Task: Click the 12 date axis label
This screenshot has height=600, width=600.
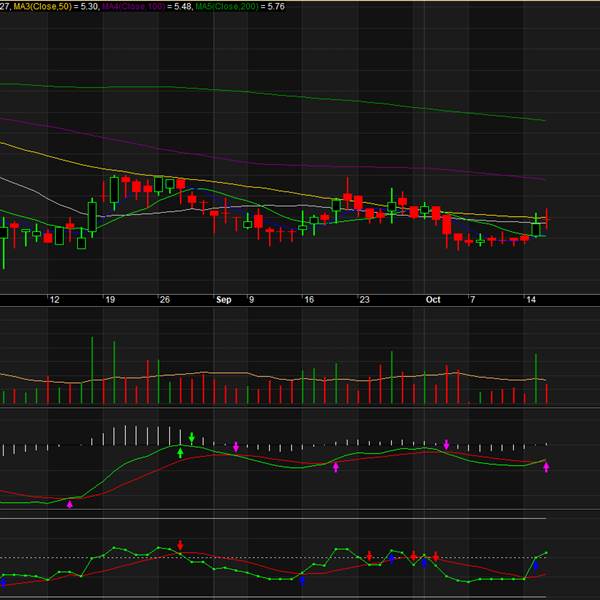Action: click(x=55, y=300)
